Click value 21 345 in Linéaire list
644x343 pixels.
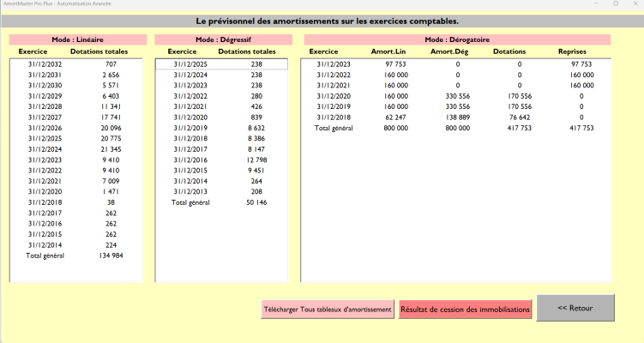[111, 149]
